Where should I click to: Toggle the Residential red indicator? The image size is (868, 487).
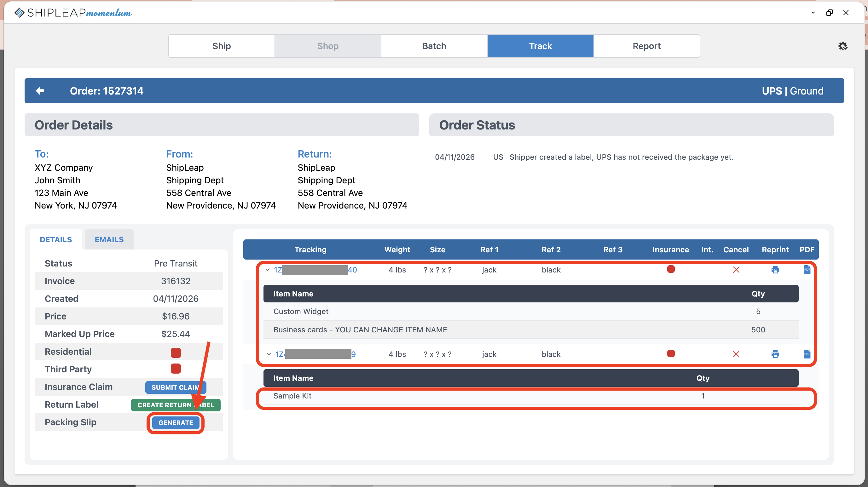[176, 352]
